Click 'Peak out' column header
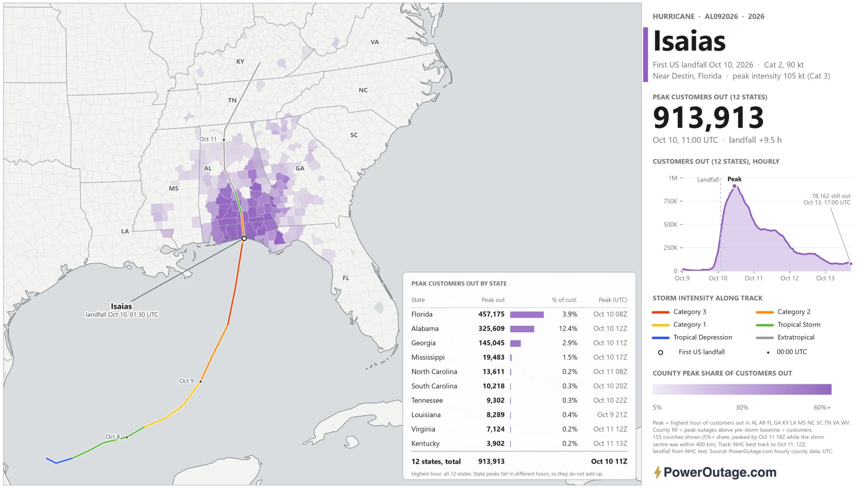This screenshot has height=488, width=868. (493, 300)
